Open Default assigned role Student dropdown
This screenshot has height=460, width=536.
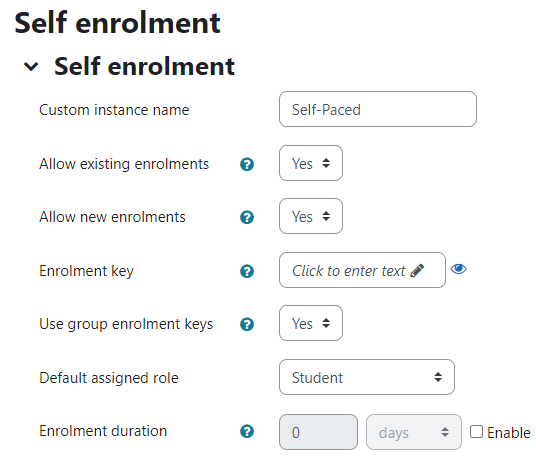pos(367,377)
